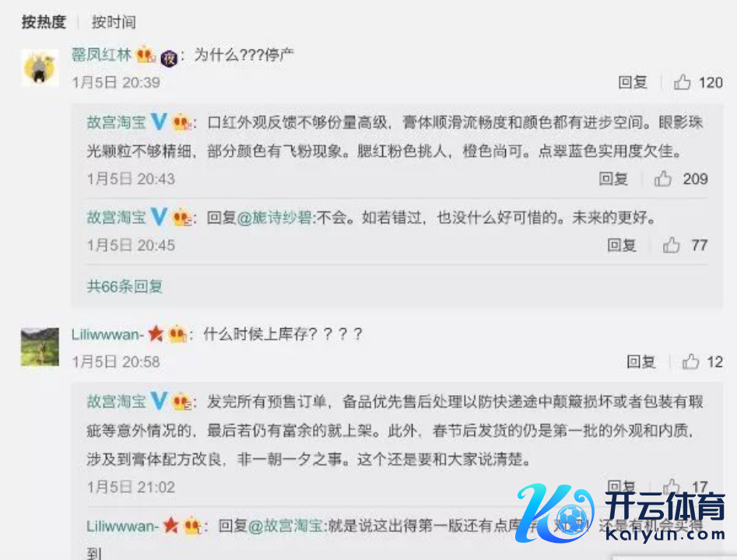Viewport: 737px width, 560px height.
Task: Click 回复 on the 20:43 故宫淘宝 reply
Action: point(613,179)
